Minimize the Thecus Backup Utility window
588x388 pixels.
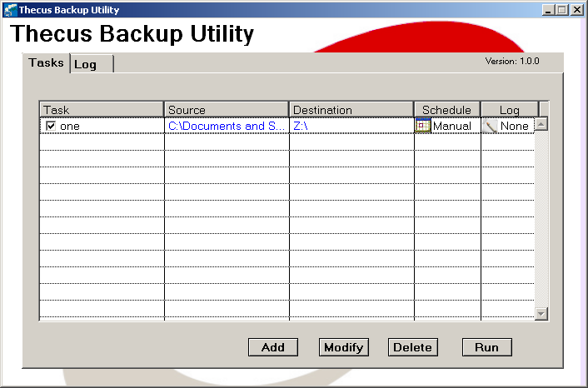[548, 10]
